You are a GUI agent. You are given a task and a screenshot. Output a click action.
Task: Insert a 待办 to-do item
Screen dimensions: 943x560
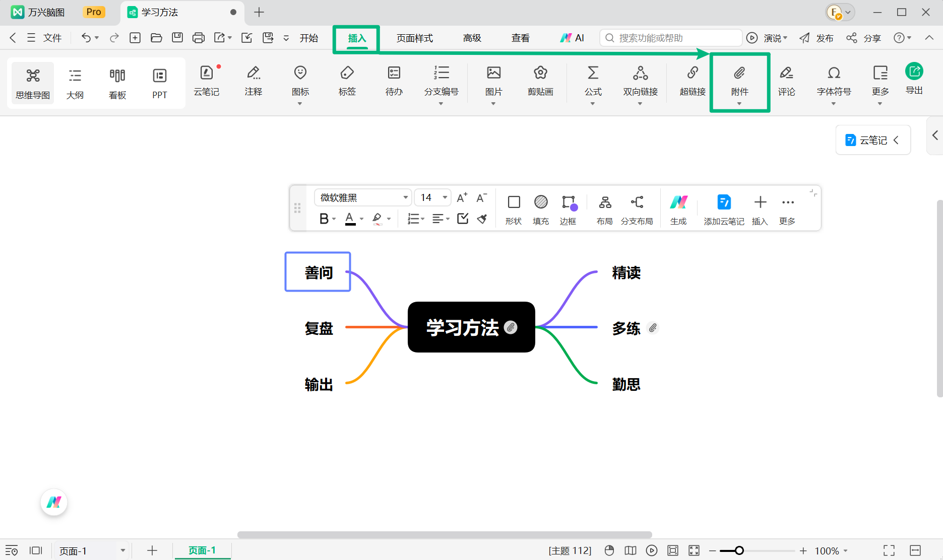tap(394, 81)
